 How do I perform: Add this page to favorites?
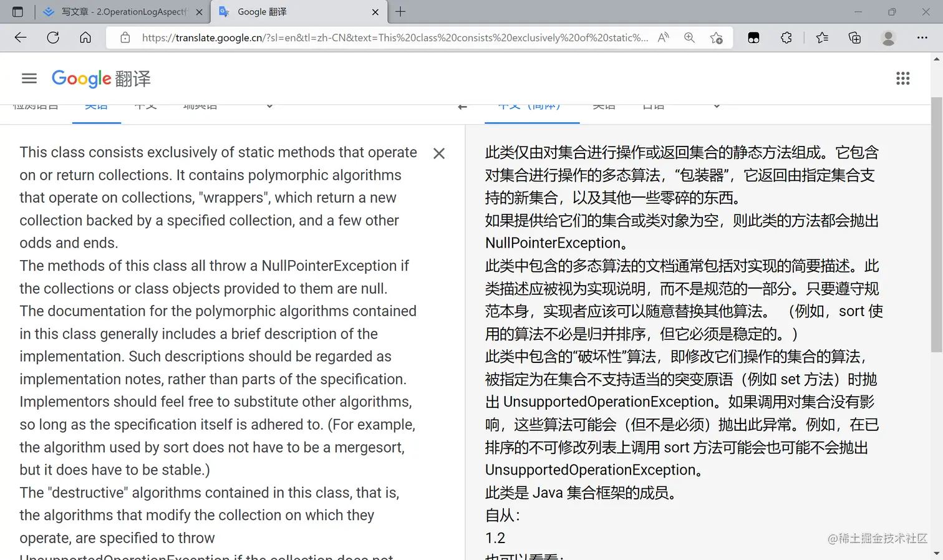pos(717,37)
